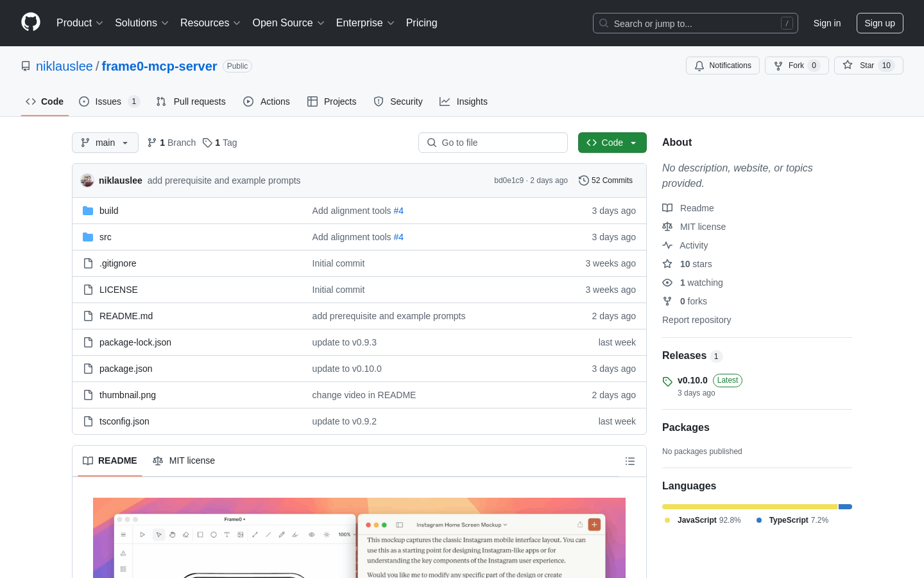Expand the Open Source menu

288,23
